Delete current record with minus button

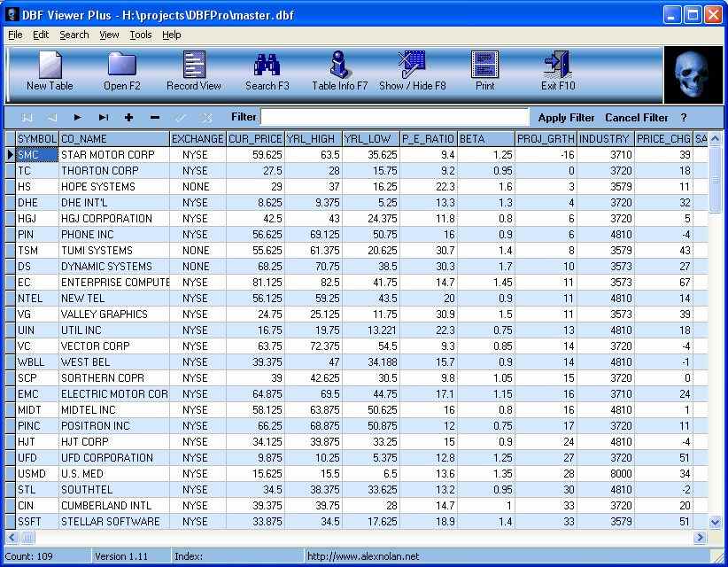tap(155, 118)
